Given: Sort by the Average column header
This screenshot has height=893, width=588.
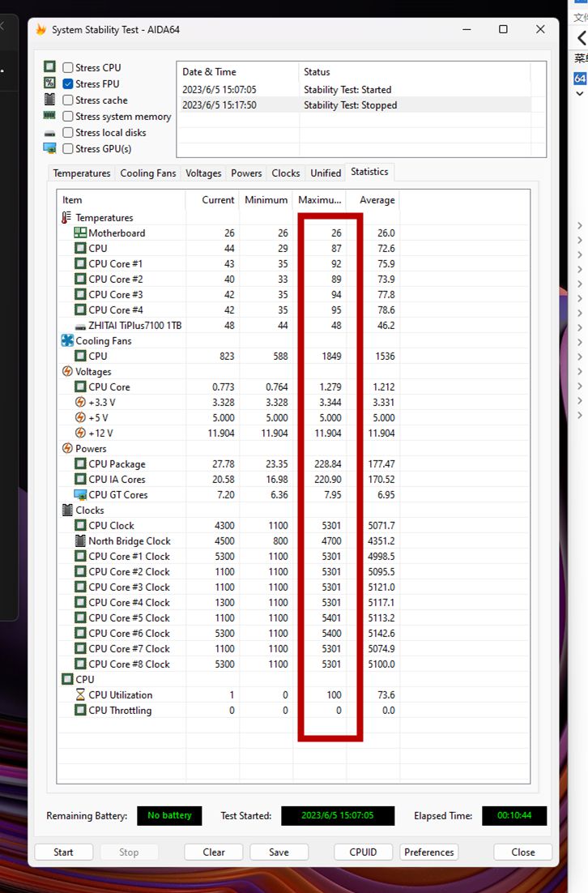Looking at the screenshot, I should (377, 200).
